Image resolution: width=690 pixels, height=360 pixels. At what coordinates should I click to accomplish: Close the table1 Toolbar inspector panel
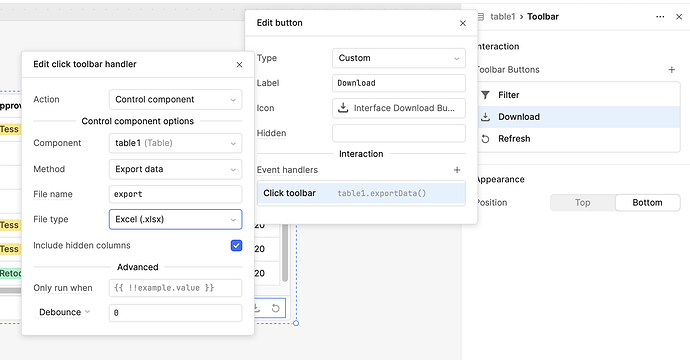pos(679,17)
